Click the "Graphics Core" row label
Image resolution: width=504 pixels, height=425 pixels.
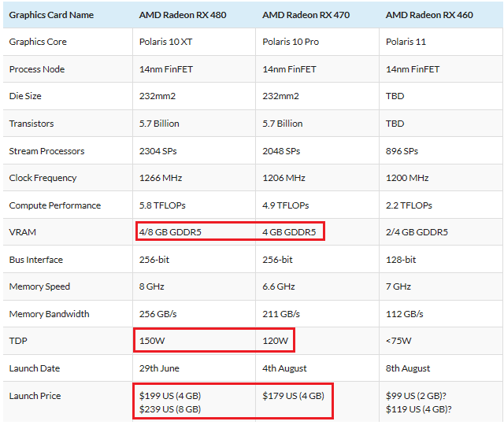click(38, 42)
